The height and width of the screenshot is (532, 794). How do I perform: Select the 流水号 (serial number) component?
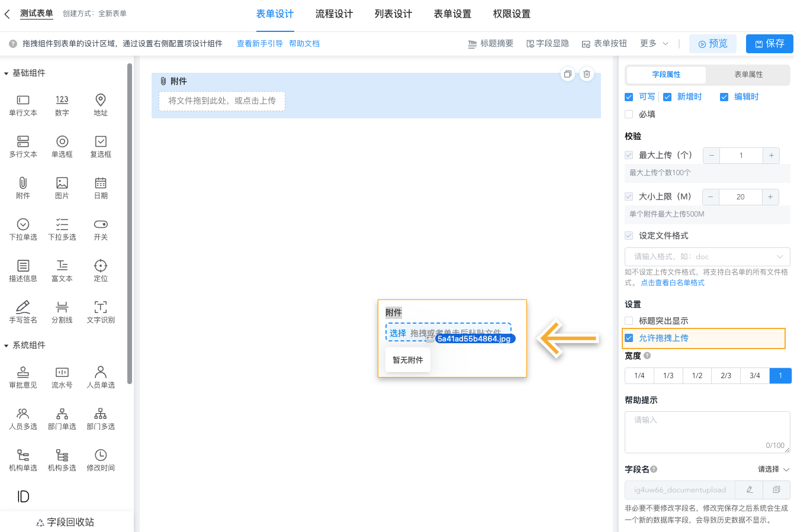point(62,376)
